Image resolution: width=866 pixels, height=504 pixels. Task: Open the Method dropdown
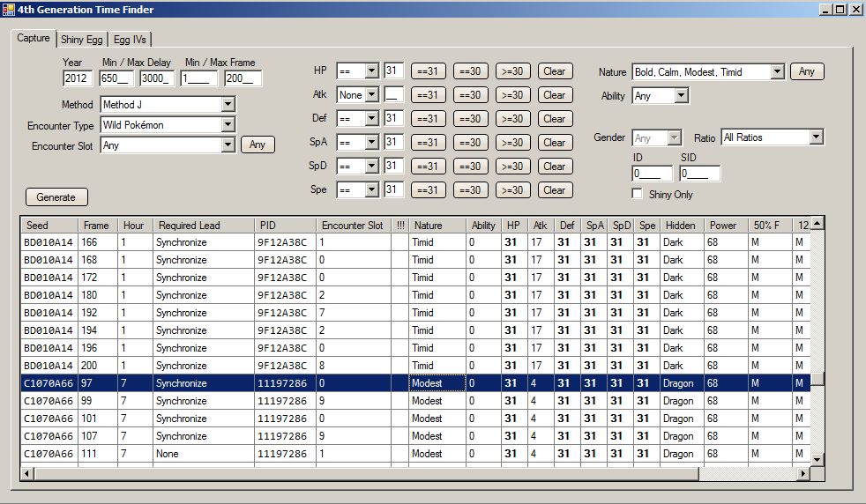tap(228, 104)
